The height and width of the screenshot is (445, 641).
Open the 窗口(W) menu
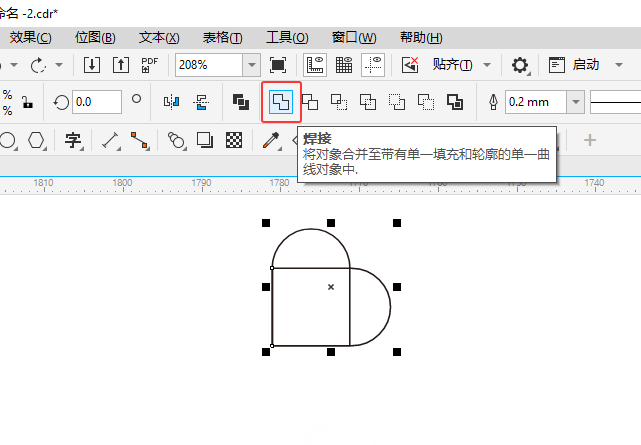tap(354, 38)
